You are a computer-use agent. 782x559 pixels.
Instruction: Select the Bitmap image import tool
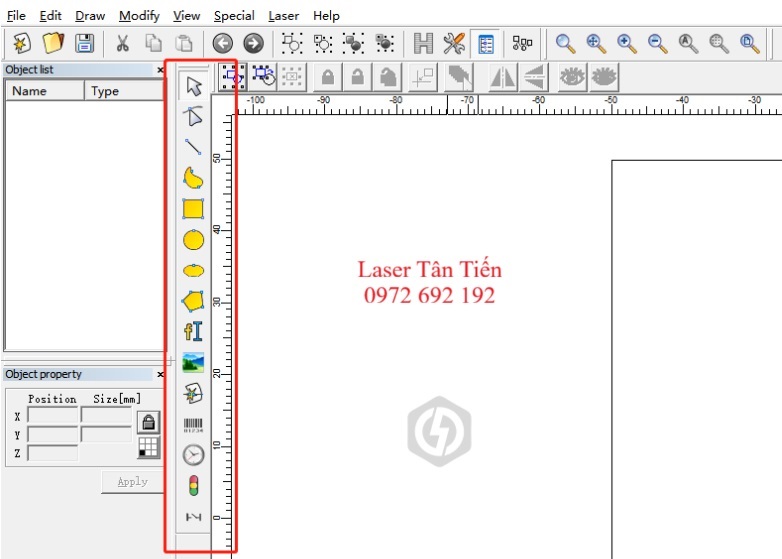click(x=193, y=363)
